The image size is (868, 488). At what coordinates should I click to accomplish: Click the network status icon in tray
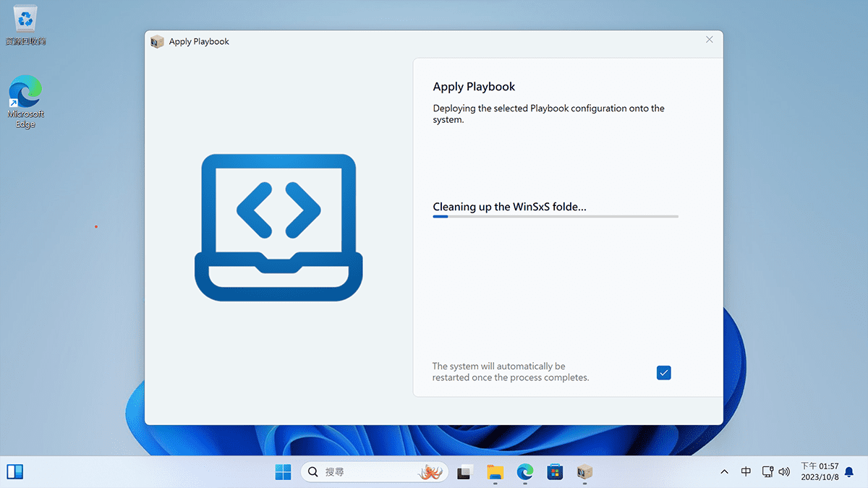click(767, 471)
